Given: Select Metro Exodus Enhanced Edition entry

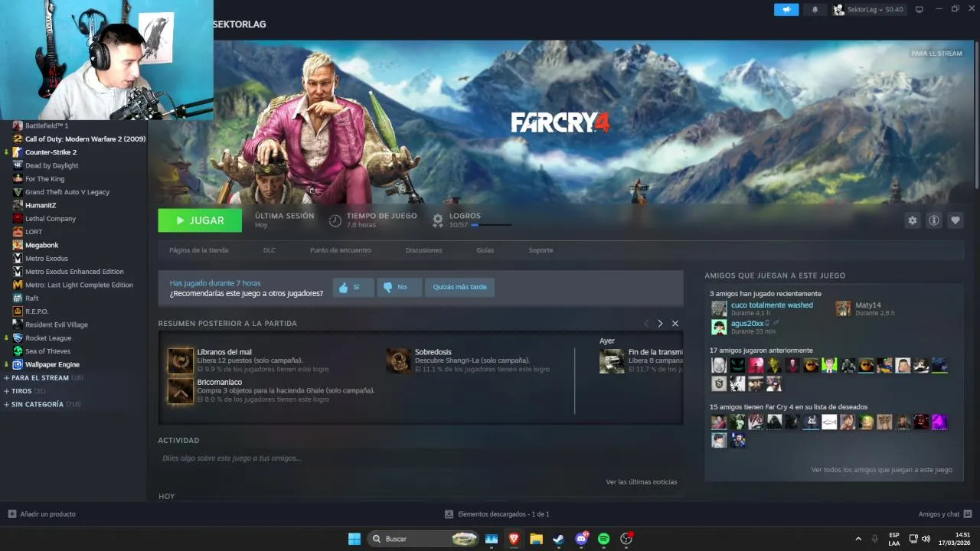Looking at the screenshot, I should [74, 272].
